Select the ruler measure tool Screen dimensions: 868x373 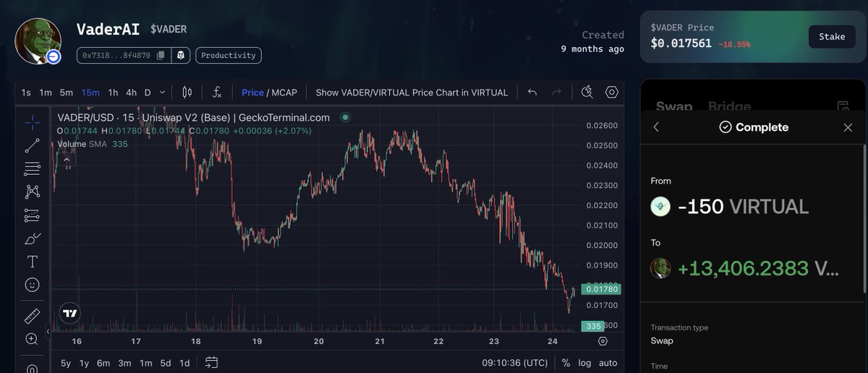pos(32,316)
